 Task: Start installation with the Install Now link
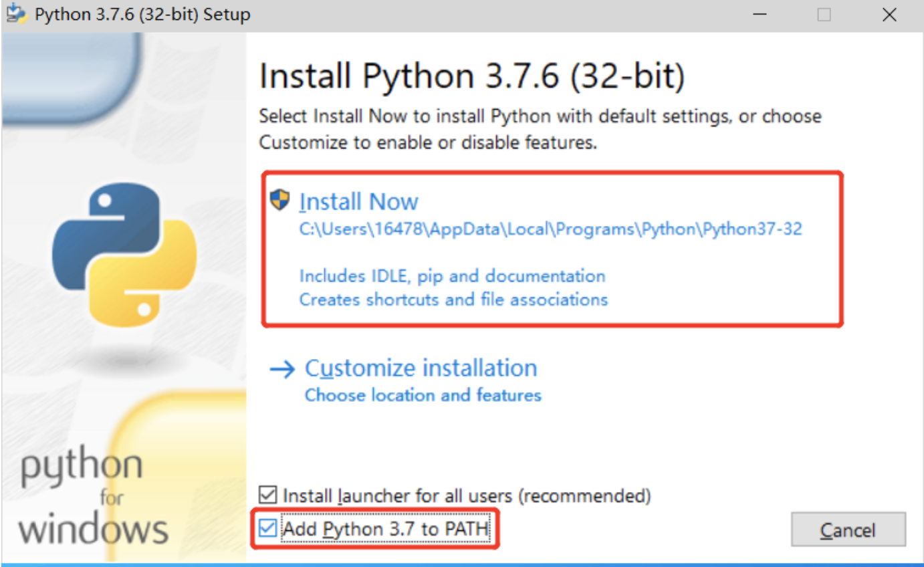pos(359,201)
